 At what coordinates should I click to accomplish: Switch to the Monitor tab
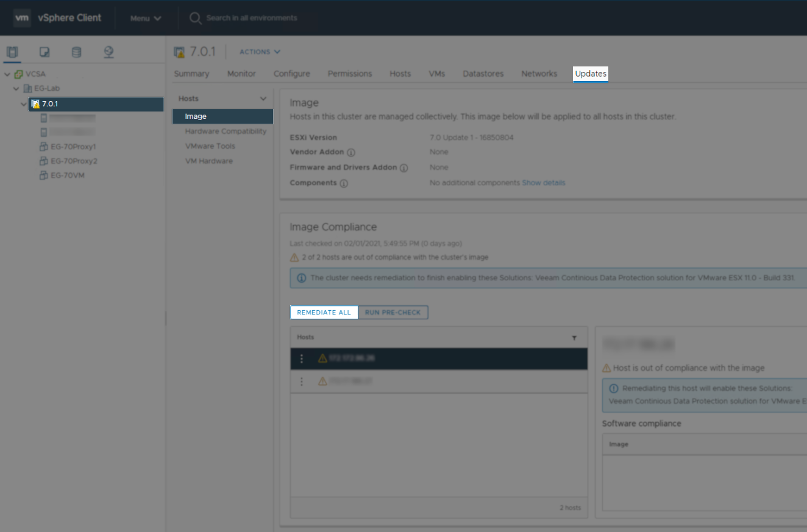click(x=241, y=73)
